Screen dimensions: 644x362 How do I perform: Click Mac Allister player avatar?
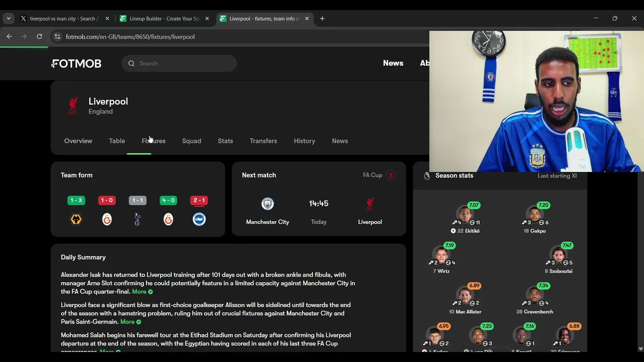[x=465, y=296]
